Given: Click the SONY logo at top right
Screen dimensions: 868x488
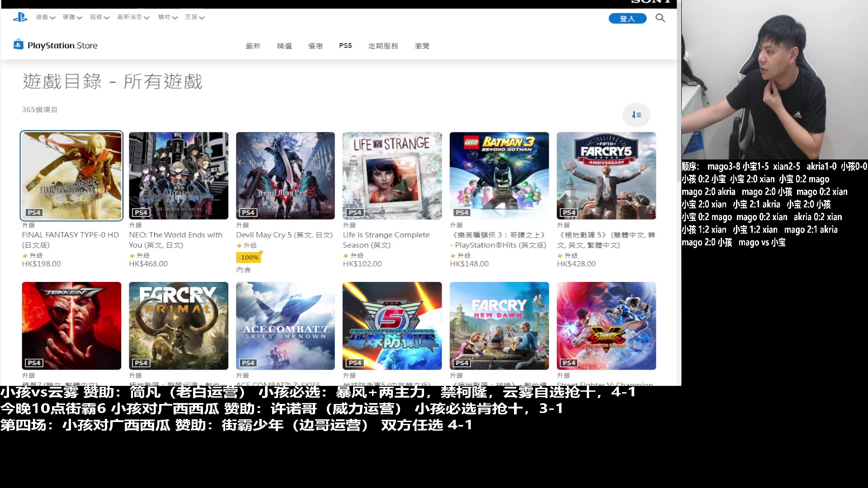Looking at the screenshot, I should click(650, 2).
